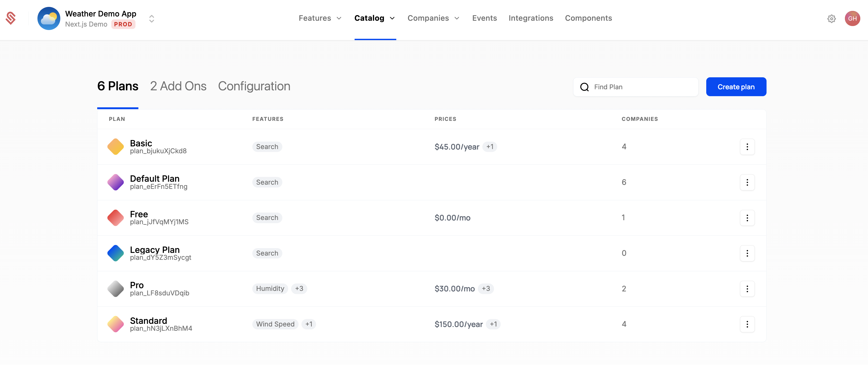This screenshot has height=365, width=868.
Task: Open the actions menu for Standard plan
Action: pos(747,324)
